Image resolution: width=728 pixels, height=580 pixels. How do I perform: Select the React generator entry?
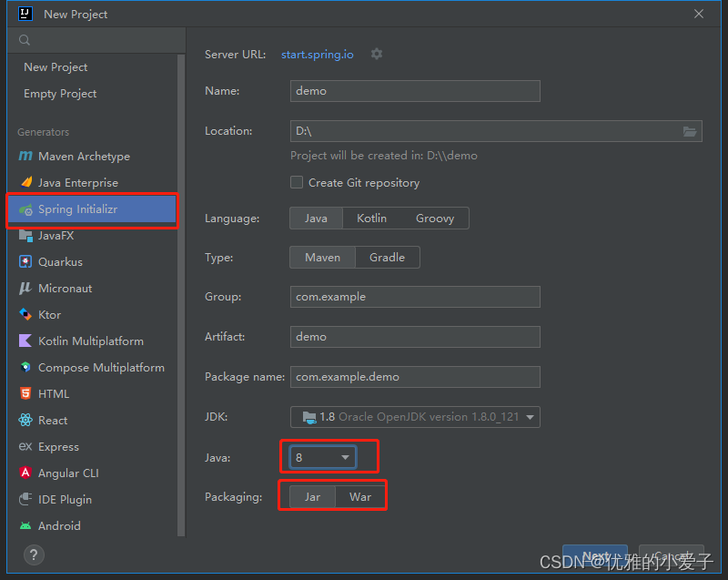click(x=92, y=421)
